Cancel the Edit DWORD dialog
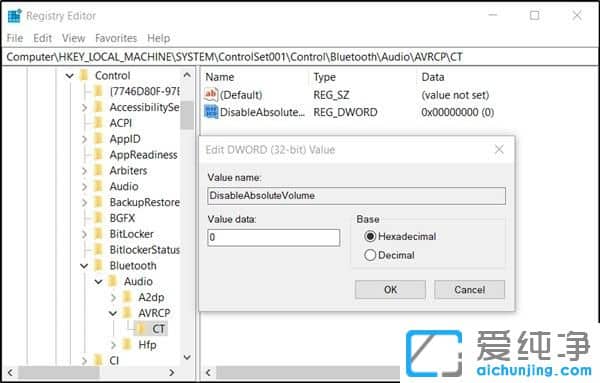 coord(470,290)
